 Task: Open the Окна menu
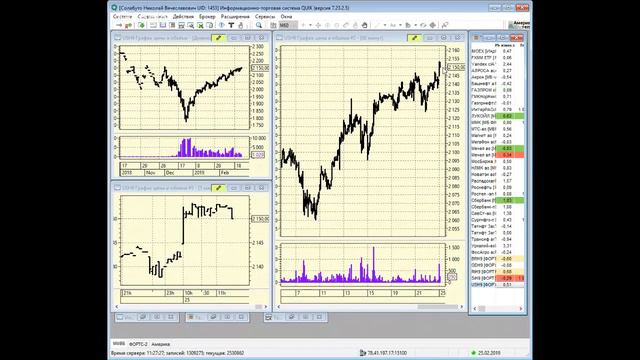click(286, 16)
